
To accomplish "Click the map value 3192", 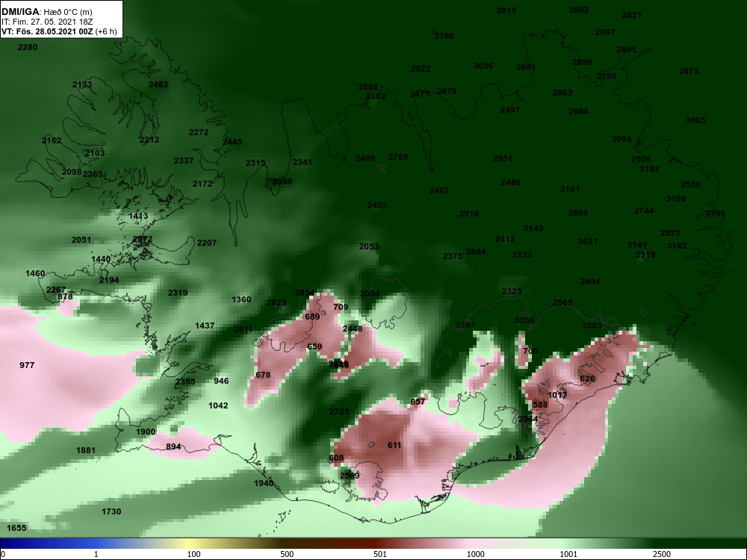I will click(x=649, y=169).
